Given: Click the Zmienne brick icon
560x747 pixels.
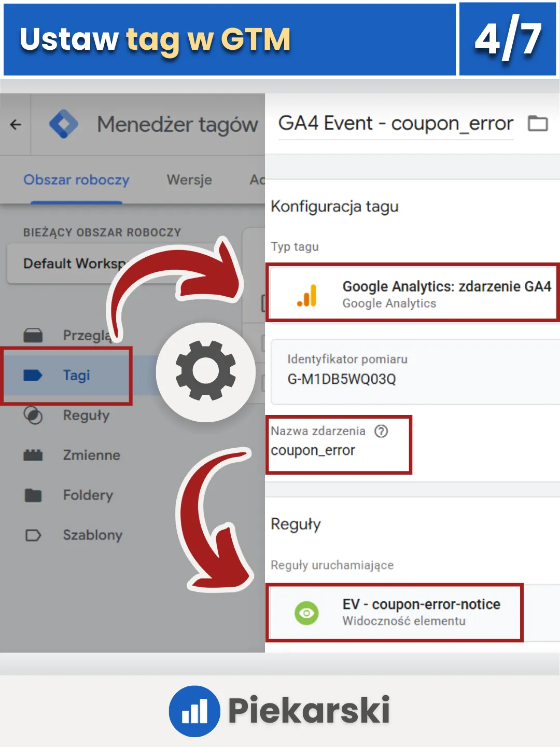Looking at the screenshot, I should [33, 455].
